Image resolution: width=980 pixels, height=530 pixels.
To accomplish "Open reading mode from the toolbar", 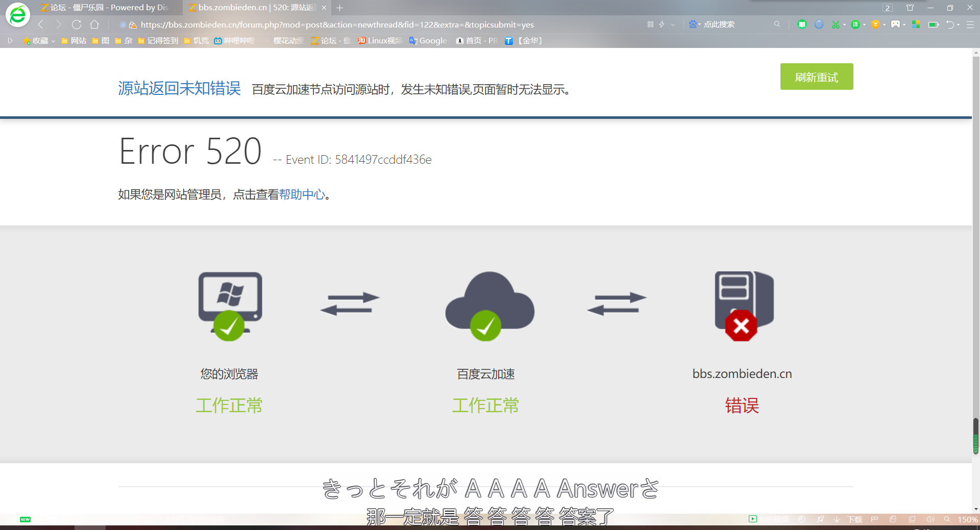I will point(802,24).
